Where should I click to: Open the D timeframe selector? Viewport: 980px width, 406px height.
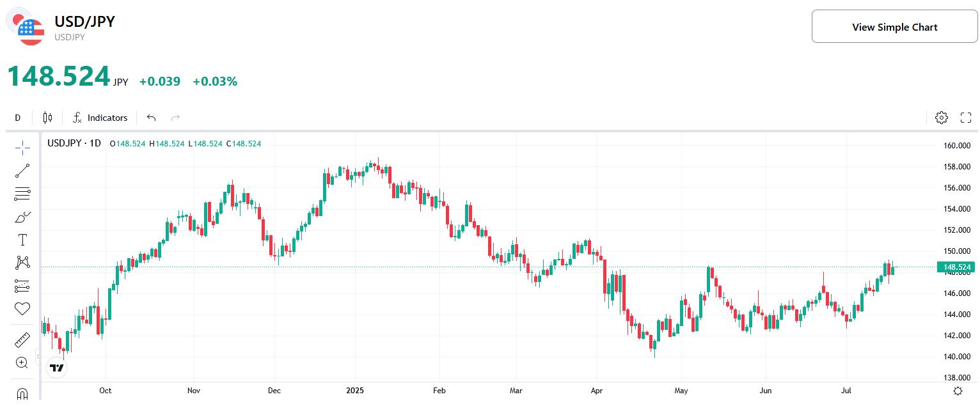click(17, 118)
